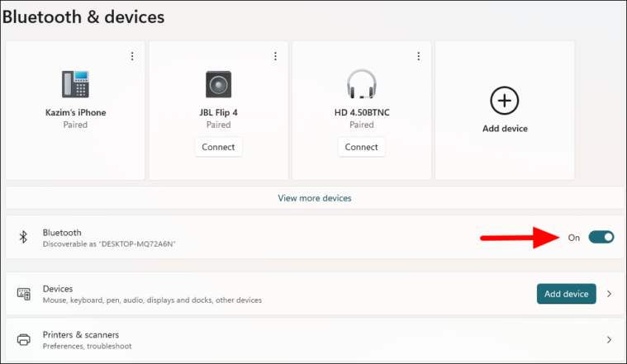Open the Devices settings row
The image size is (627, 364).
tap(315, 294)
